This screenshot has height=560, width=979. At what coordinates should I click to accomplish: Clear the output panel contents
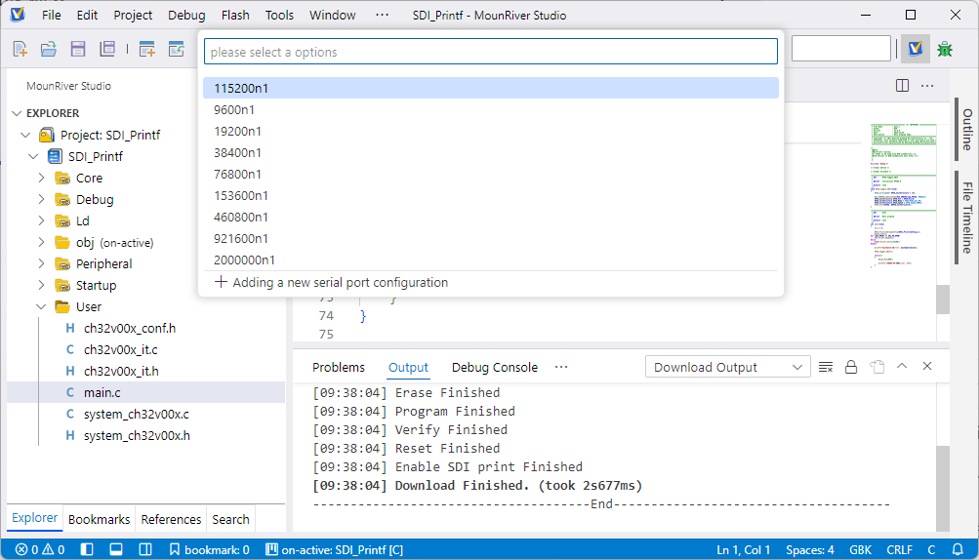[x=826, y=367]
